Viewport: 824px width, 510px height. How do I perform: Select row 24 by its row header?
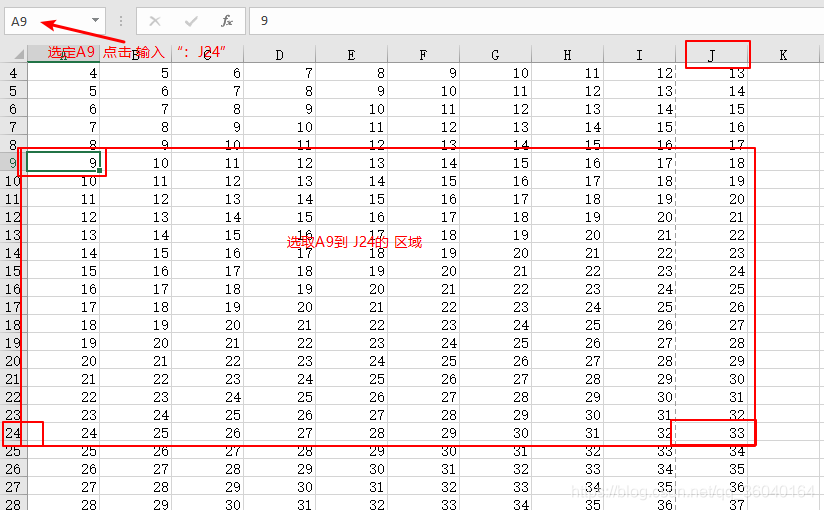[x=13, y=433]
